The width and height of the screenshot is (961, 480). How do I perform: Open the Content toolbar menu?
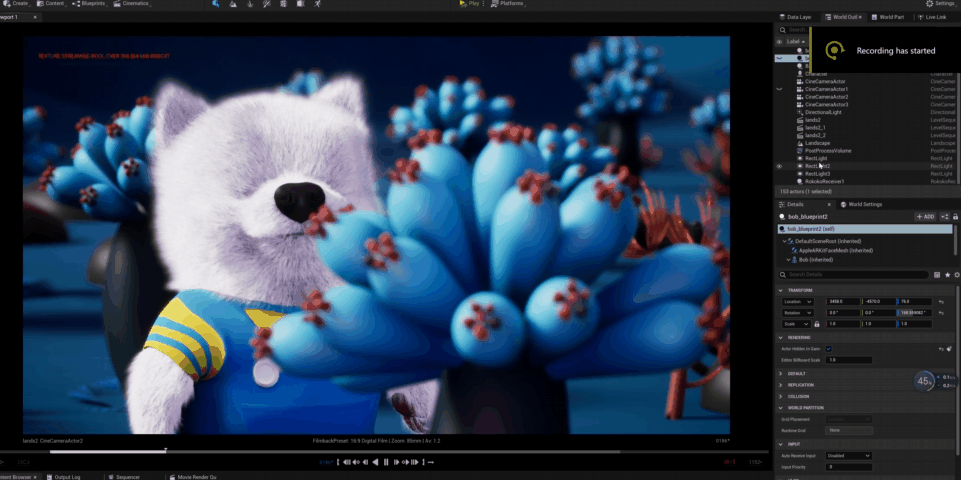51,4
